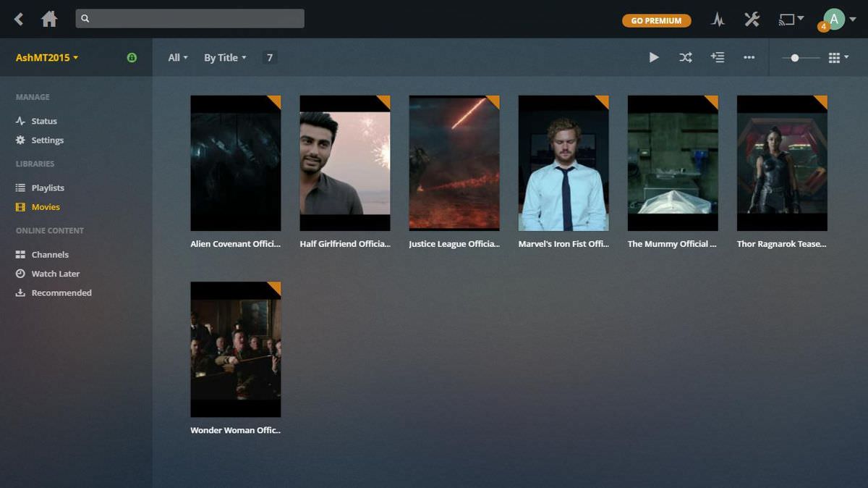
Task: Add library items to playlist
Action: pos(718,57)
